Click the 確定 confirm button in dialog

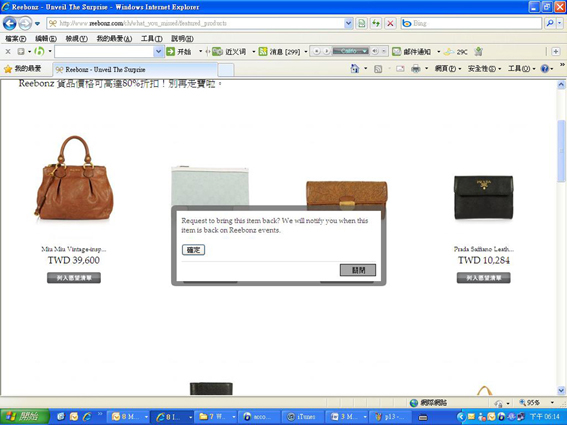[193, 250]
